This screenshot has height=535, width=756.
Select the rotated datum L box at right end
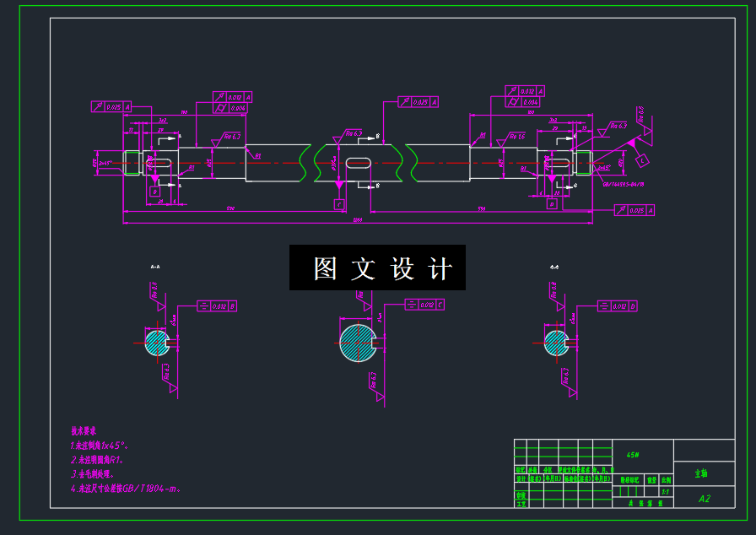coord(642,161)
